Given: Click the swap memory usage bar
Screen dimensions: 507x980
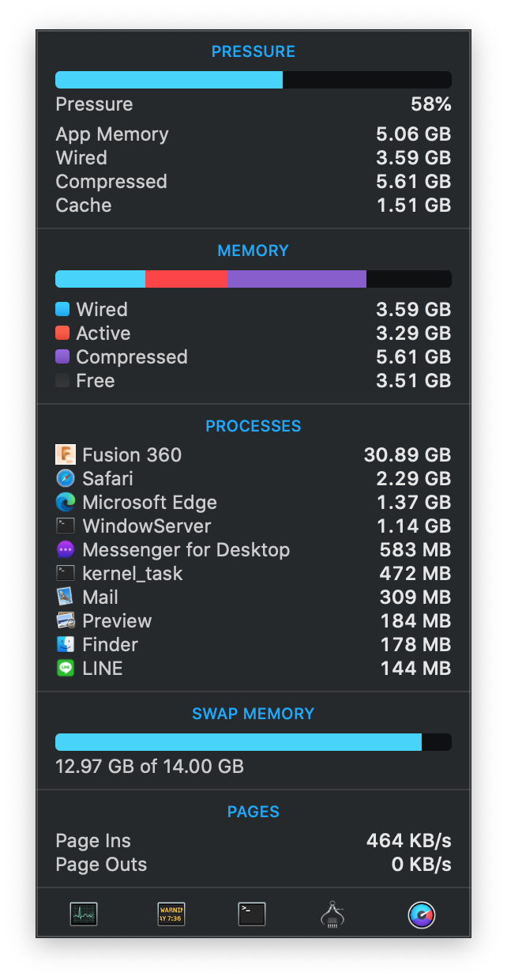Looking at the screenshot, I should pos(253,742).
